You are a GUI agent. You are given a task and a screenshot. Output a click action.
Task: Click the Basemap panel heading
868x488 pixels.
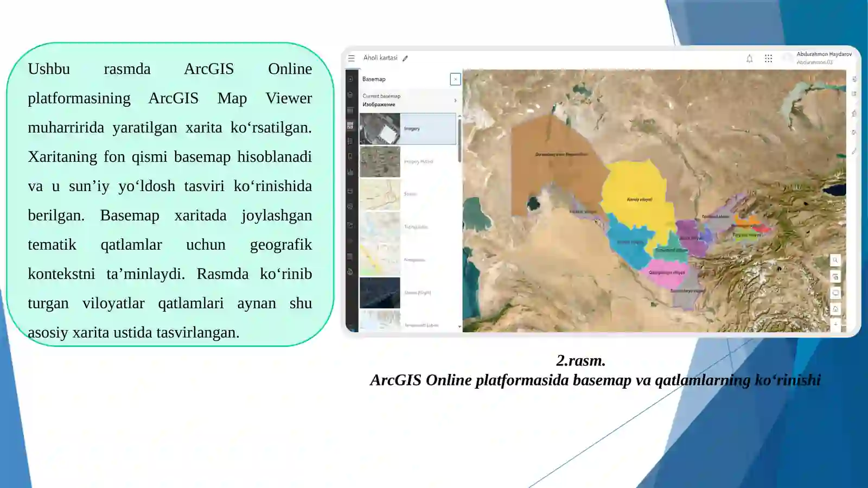tap(374, 79)
